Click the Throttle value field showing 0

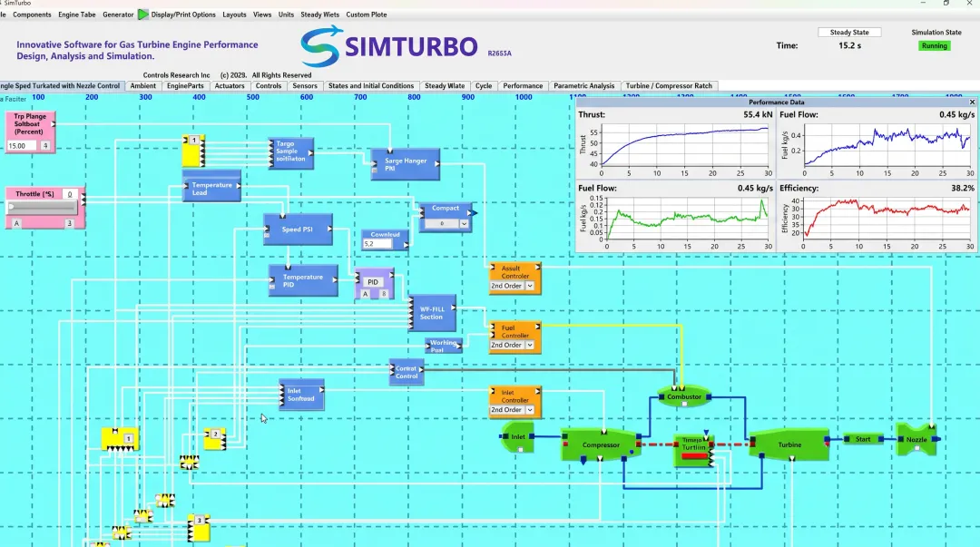(71, 194)
